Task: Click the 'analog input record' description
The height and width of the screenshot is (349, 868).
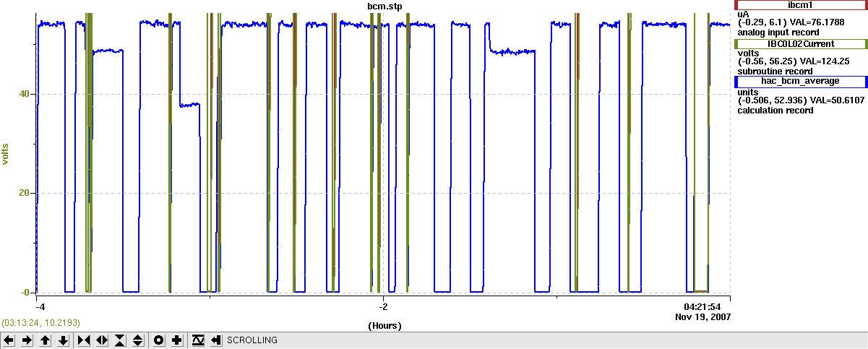Action: pos(778,32)
